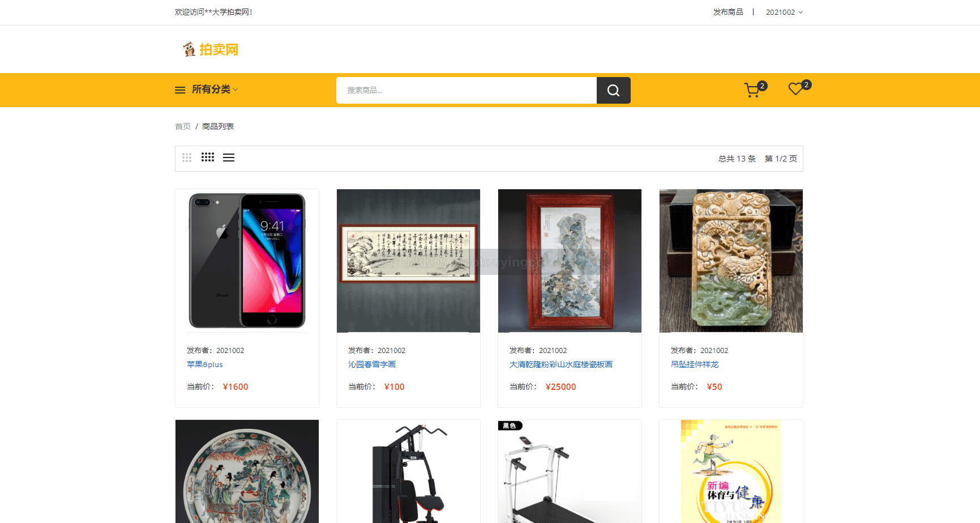Viewport: 980px width, 523px height.
Task: Open the 苹果8plus product link
Action: tap(205, 364)
